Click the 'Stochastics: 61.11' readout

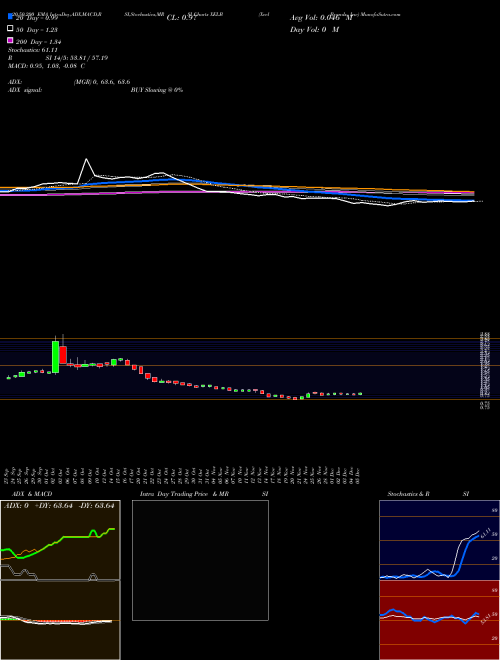click(x=32, y=50)
